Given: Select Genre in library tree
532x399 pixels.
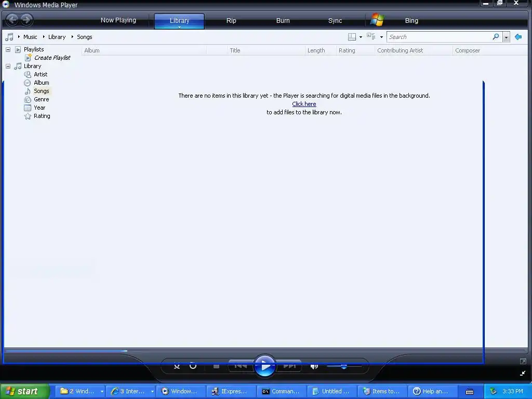Looking at the screenshot, I should 42,99.
